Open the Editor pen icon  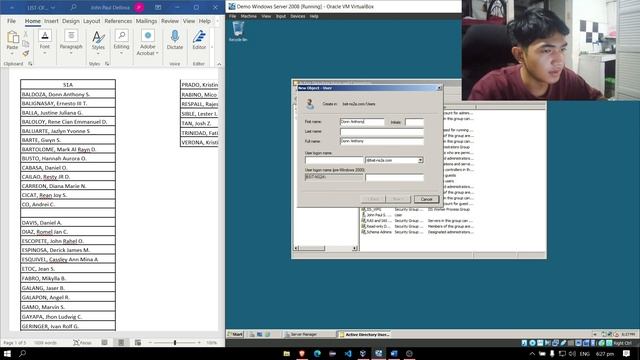[x=199, y=36]
